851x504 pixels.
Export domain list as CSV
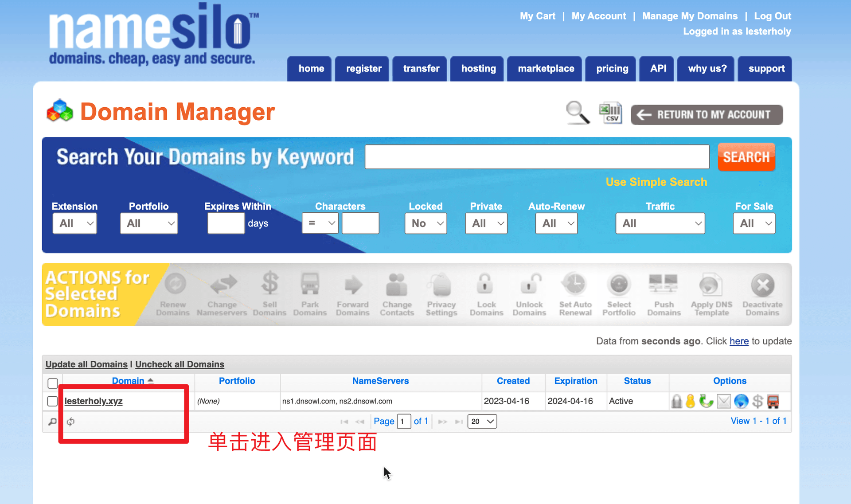611,113
